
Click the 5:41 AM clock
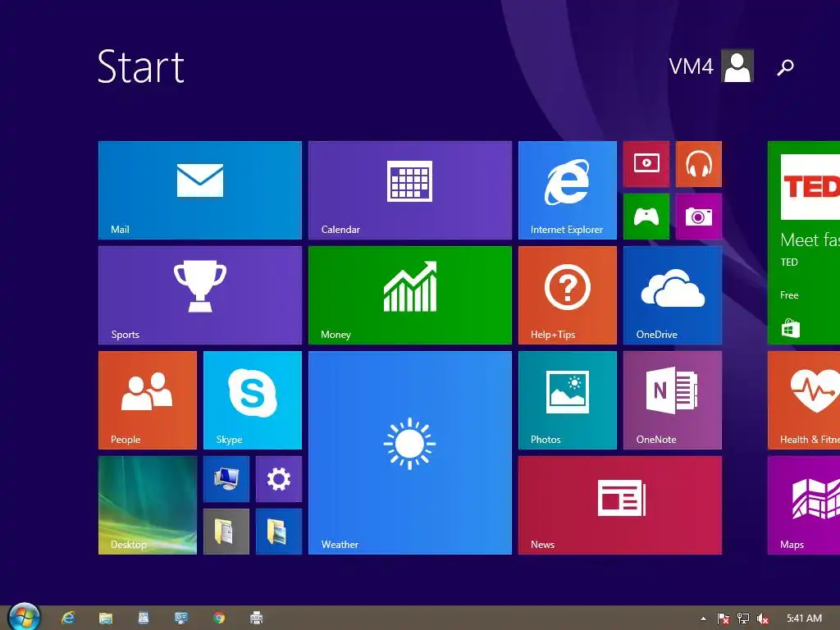804,619
